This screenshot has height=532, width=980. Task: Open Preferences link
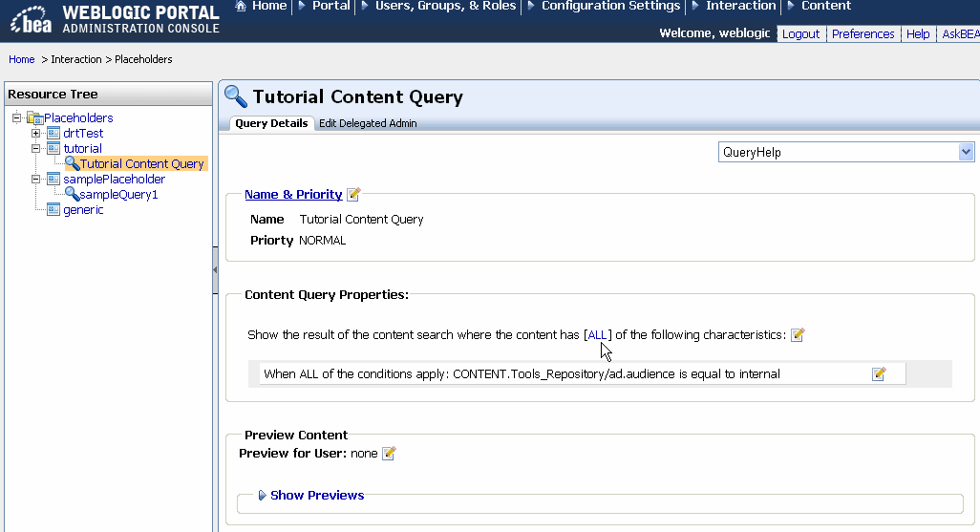[x=863, y=33]
